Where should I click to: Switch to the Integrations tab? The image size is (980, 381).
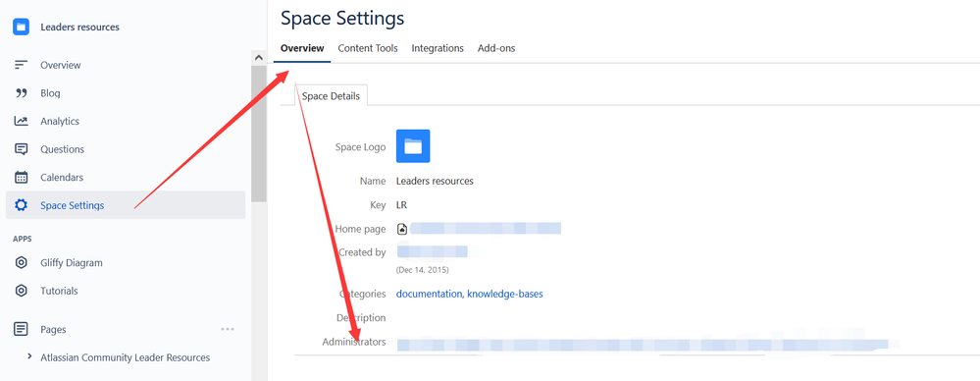438,48
